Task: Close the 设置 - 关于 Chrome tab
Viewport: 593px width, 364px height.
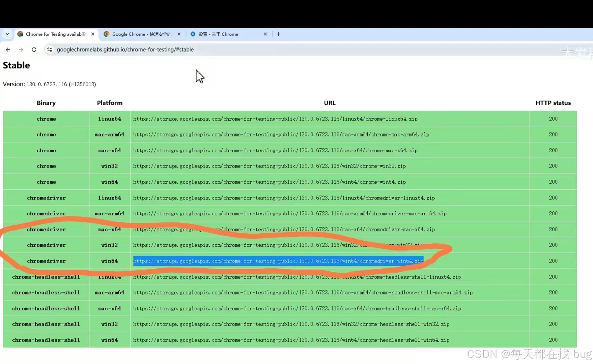Action: 265,34
